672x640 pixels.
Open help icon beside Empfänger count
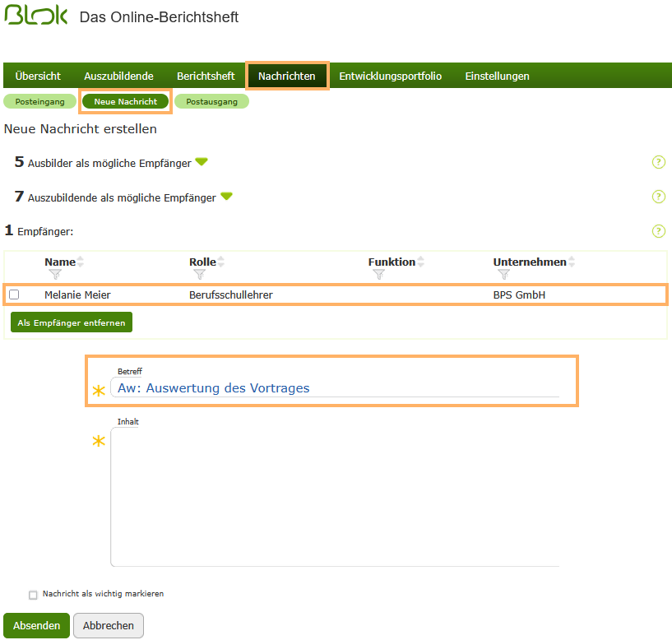pyautogui.click(x=658, y=231)
